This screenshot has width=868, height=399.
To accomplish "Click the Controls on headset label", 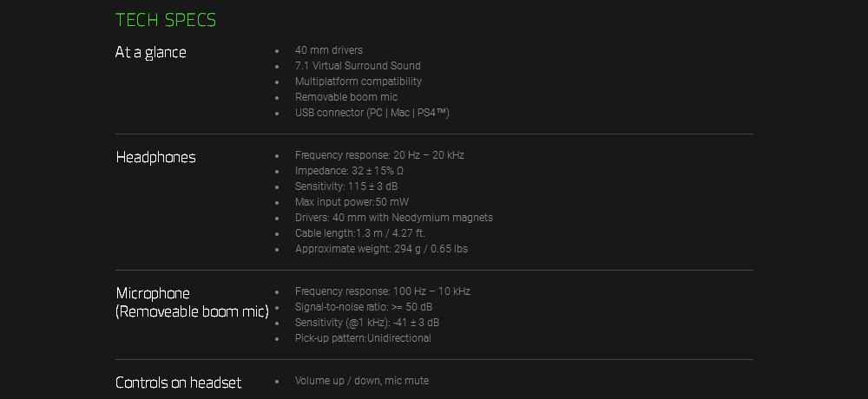I will 179,383.
